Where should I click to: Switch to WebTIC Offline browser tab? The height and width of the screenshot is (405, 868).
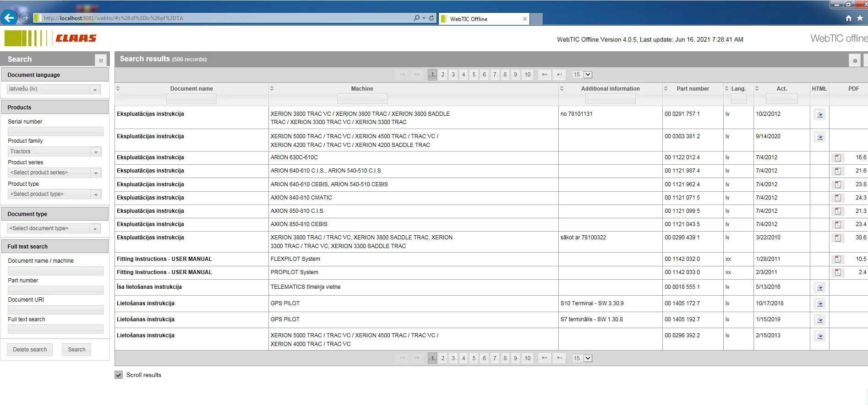[484, 19]
